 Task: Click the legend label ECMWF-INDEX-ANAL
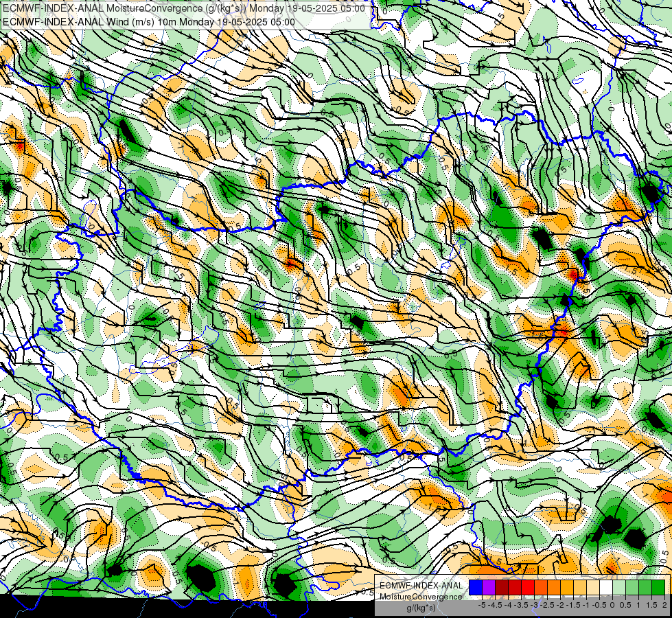[x=421, y=586]
